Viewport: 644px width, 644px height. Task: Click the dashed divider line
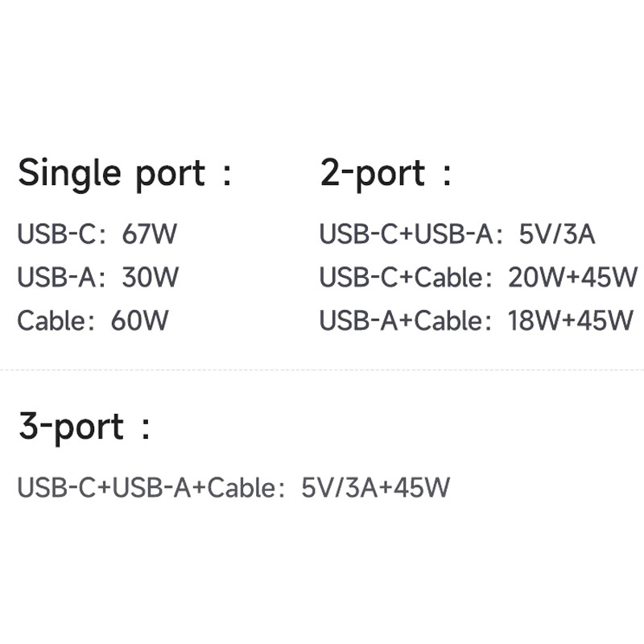322,369
